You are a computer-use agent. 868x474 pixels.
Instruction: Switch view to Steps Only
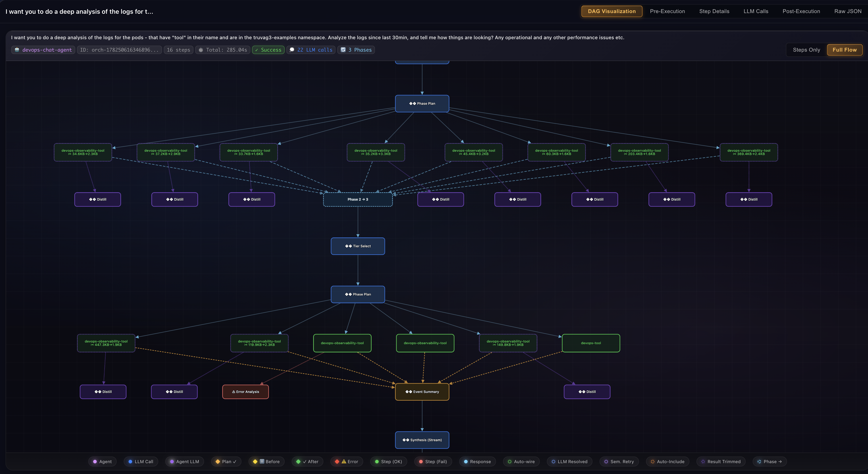tap(806, 50)
